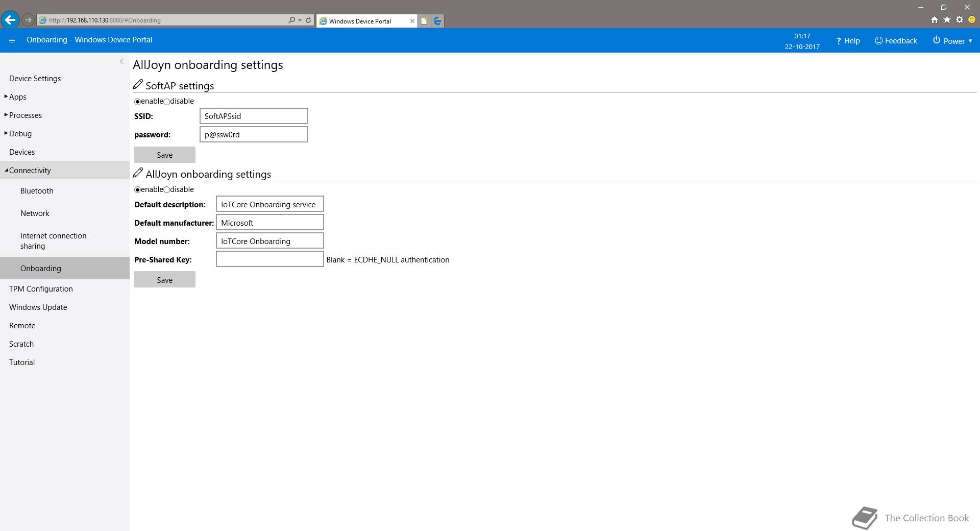Refresh the page with the reload icon
The height and width of the screenshot is (531, 980).
tap(308, 20)
